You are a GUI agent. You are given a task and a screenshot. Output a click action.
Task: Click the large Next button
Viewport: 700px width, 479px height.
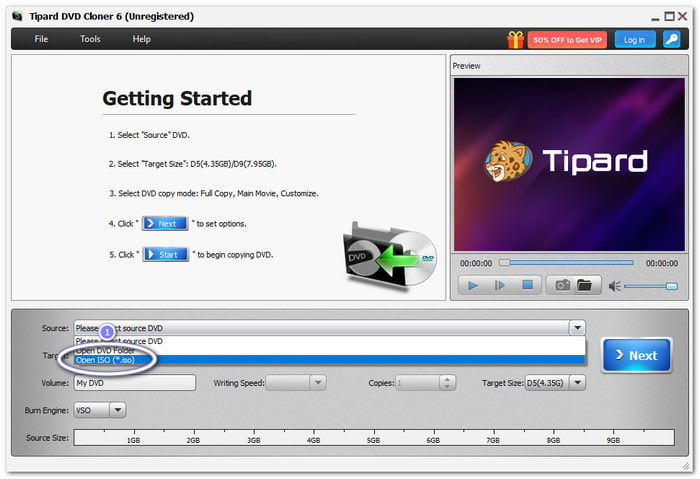[x=637, y=355]
